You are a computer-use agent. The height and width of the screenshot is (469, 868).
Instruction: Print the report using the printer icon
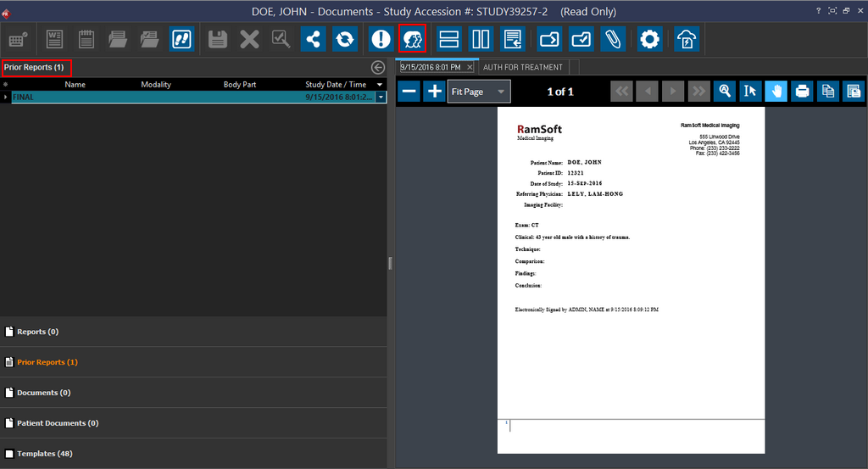click(801, 92)
